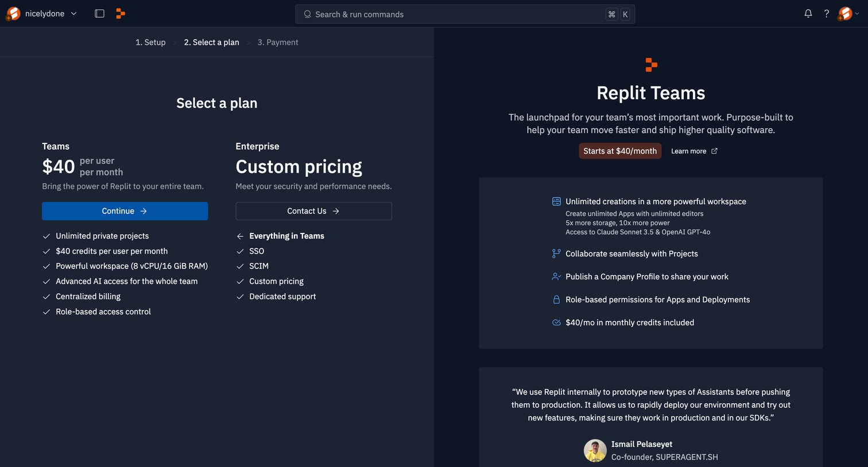Click Contact Us for Enterprise
The width and height of the screenshot is (868, 467).
click(x=313, y=211)
